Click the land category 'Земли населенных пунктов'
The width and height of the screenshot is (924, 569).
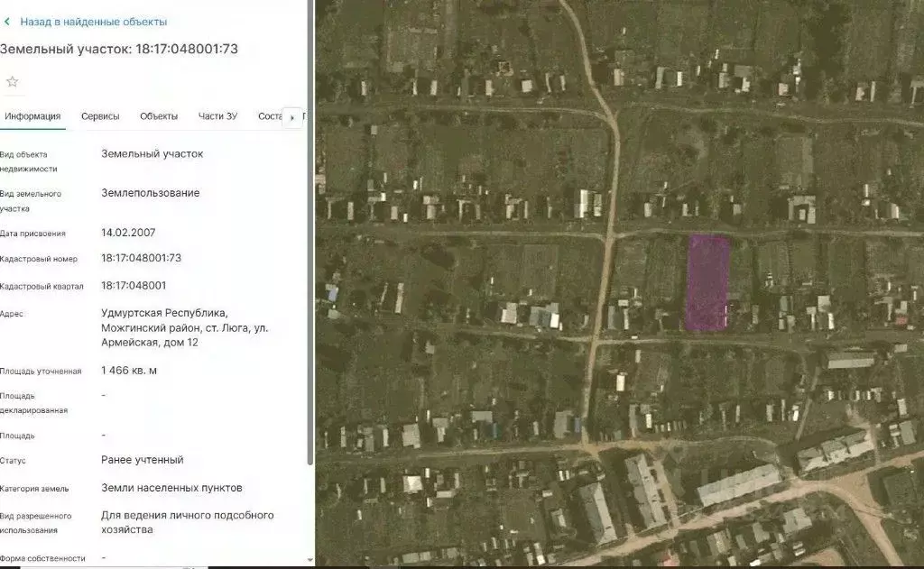coord(171,488)
